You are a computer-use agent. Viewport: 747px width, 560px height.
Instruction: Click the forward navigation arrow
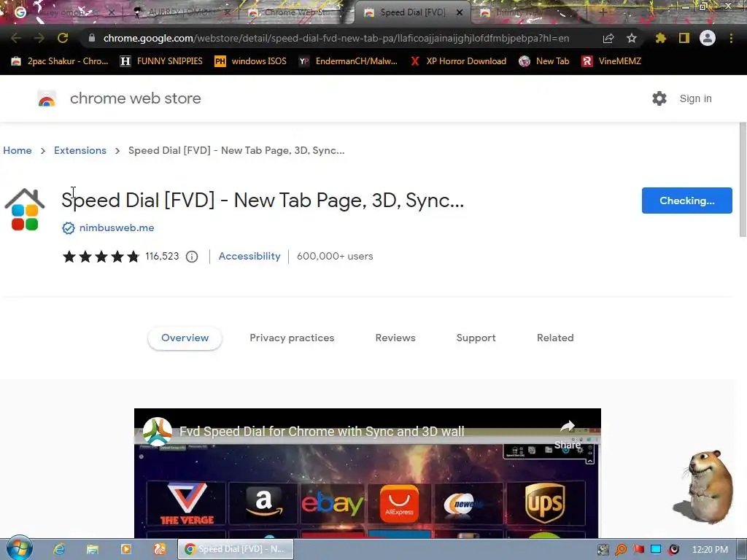click(39, 38)
